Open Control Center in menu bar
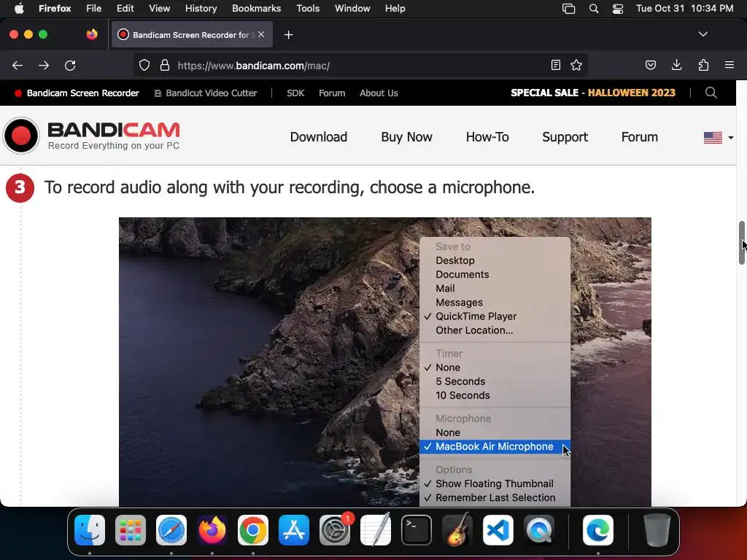Viewport: 747px width, 560px height. click(618, 8)
